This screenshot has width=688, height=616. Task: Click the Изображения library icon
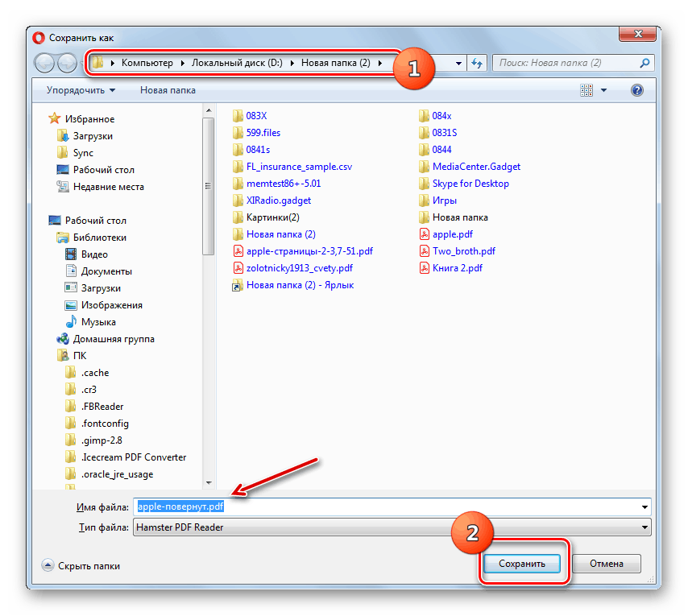(71, 305)
